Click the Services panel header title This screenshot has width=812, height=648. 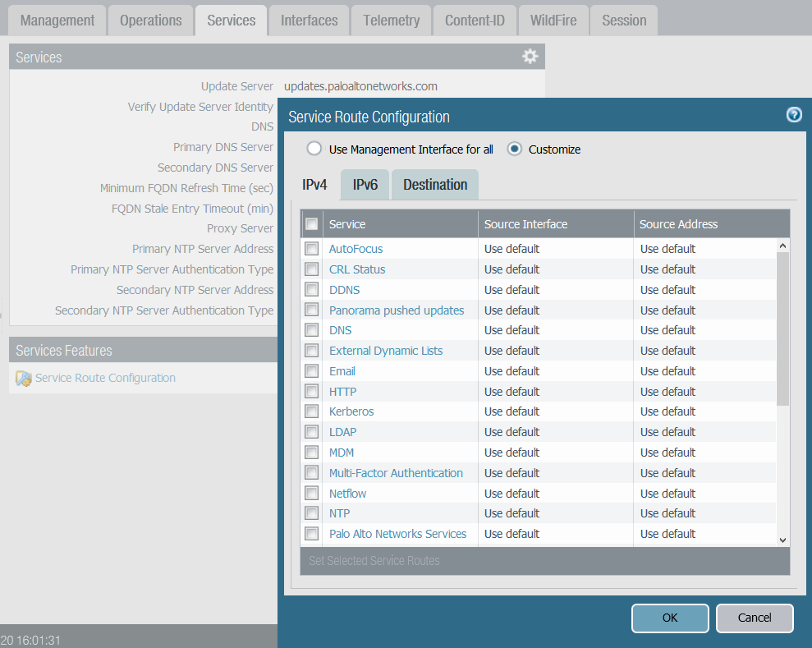pos(39,57)
